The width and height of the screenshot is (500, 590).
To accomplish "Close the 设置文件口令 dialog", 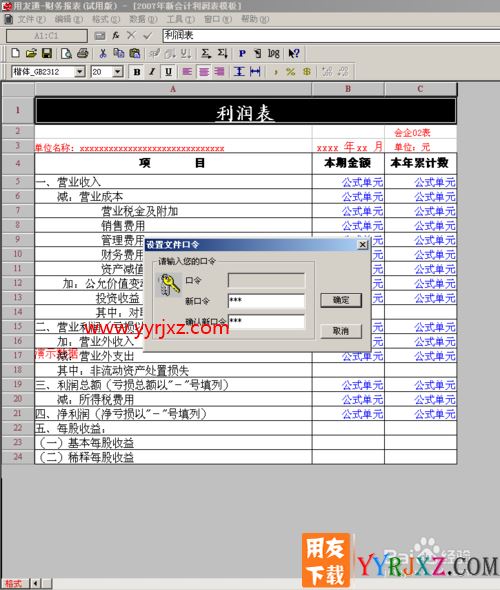I will click(362, 245).
